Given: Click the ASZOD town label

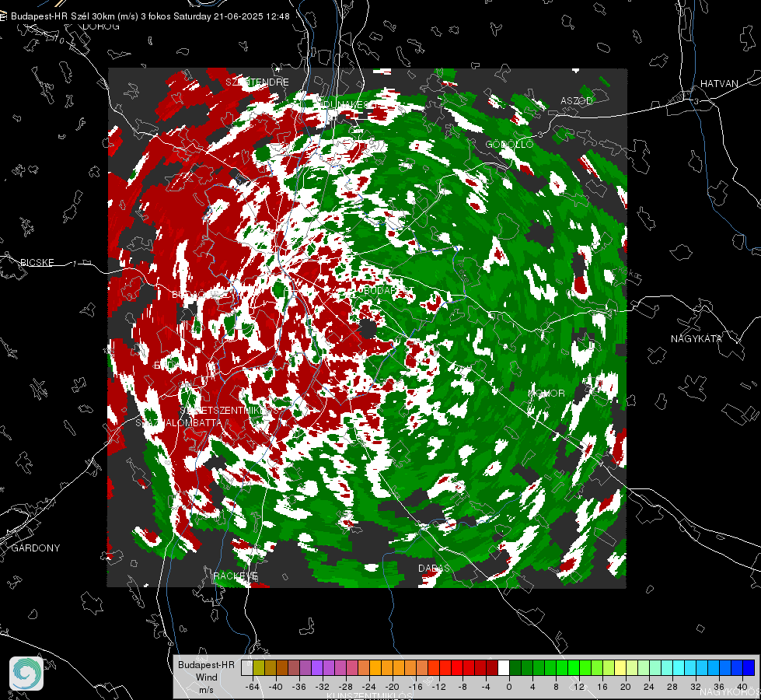Looking at the screenshot, I should point(577,100).
